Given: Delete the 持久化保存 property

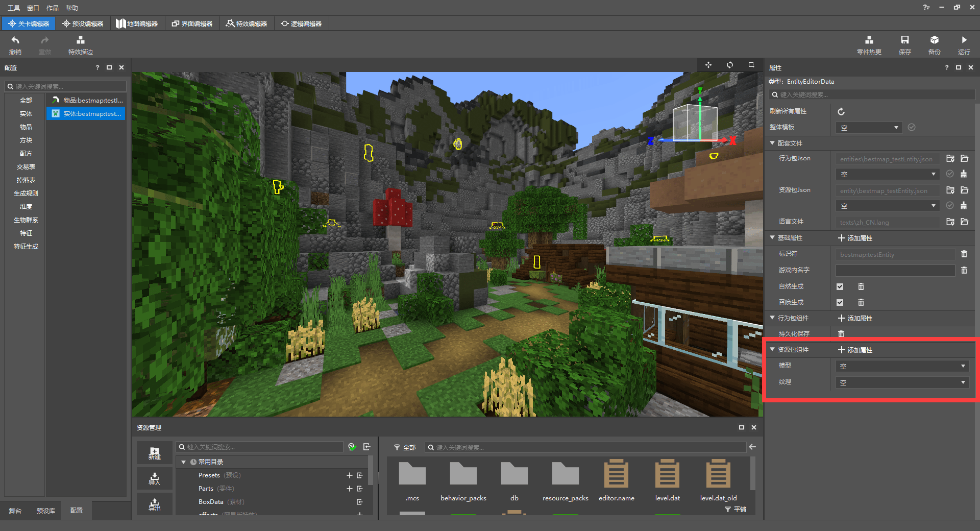Looking at the screenshot, I should [x=841, y=334].
